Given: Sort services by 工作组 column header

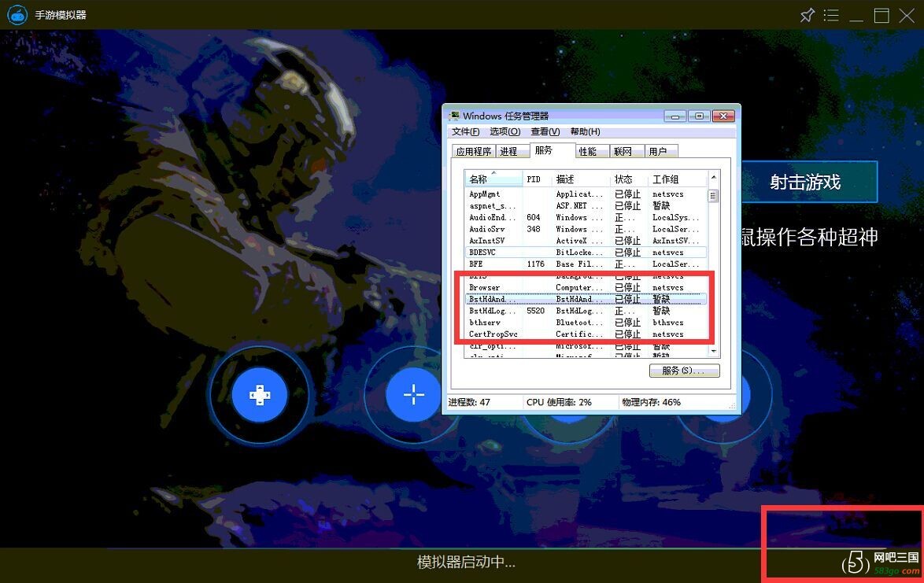Looking at the screenshot, I should click(678, 179).
